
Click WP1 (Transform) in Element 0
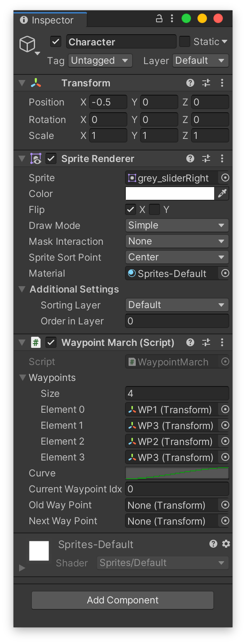click(172, 409)
